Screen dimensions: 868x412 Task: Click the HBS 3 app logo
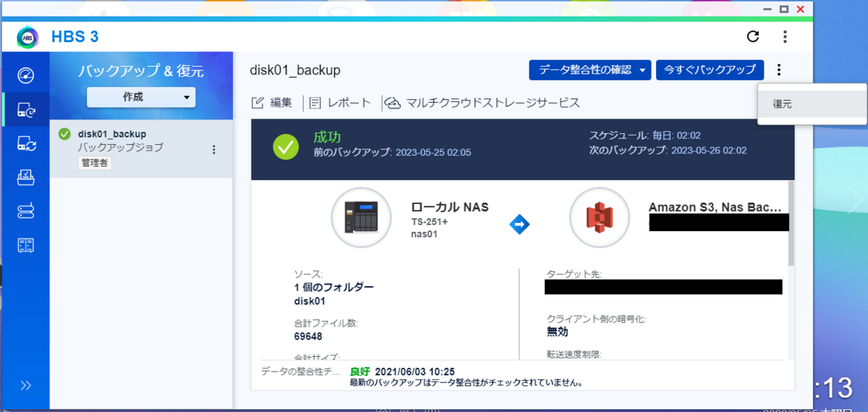(28, 37)
